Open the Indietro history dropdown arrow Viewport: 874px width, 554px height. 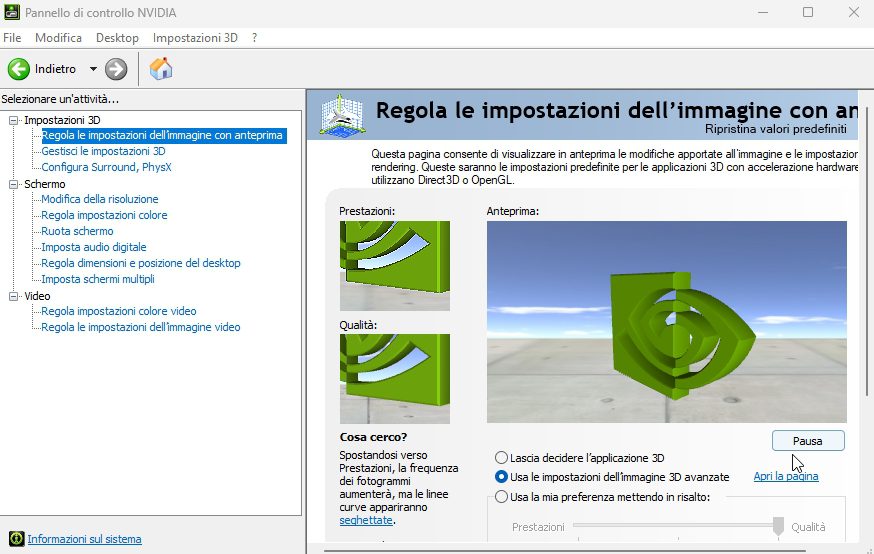tap(93, 69)
